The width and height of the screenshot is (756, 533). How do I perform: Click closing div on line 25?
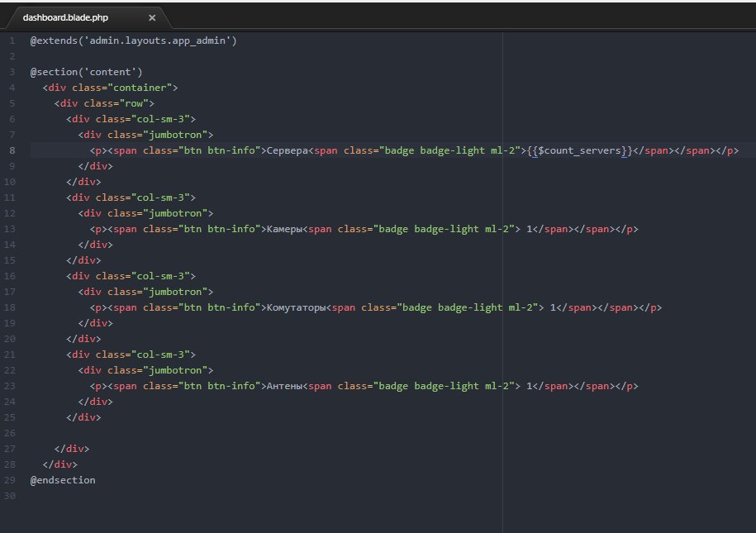tap(83, 417)
